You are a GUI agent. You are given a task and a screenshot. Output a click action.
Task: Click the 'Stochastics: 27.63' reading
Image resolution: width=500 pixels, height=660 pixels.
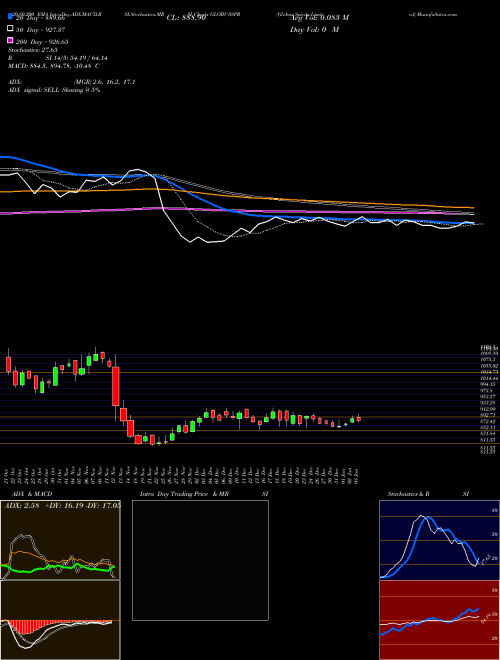tap(32, 50)
